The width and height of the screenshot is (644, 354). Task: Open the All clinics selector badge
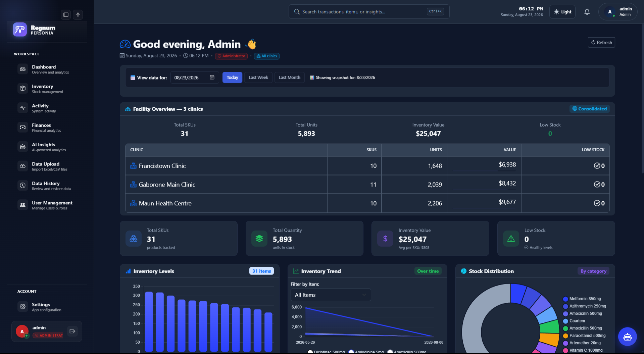[267, 56]
